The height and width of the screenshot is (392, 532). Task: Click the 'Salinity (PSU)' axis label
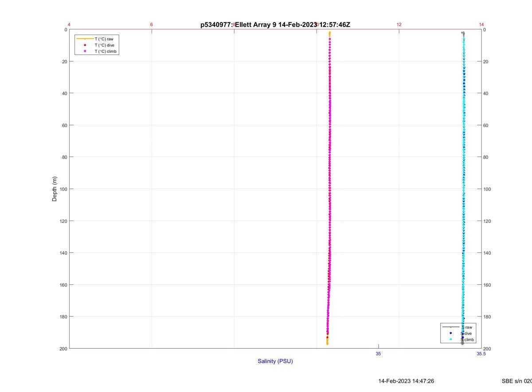coord(275,361)
